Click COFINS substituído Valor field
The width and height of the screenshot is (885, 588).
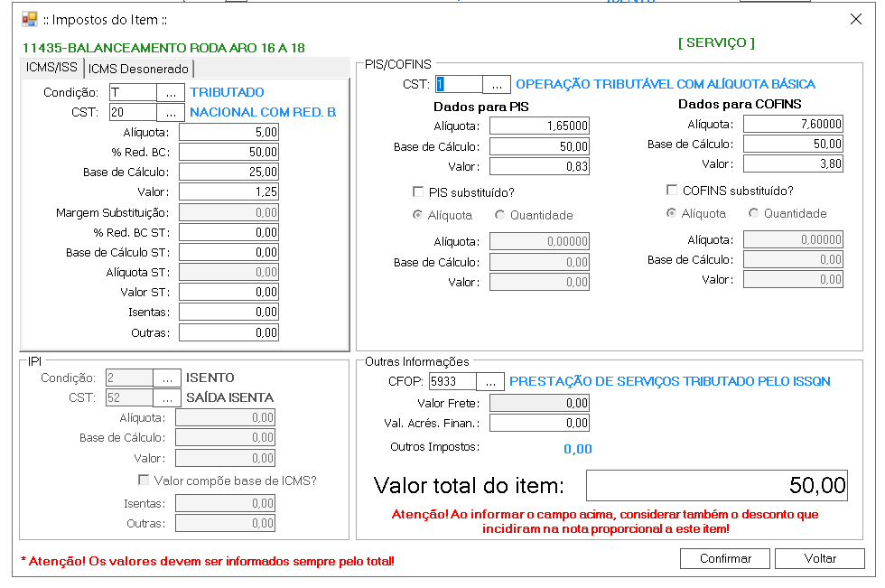point(793,279)
